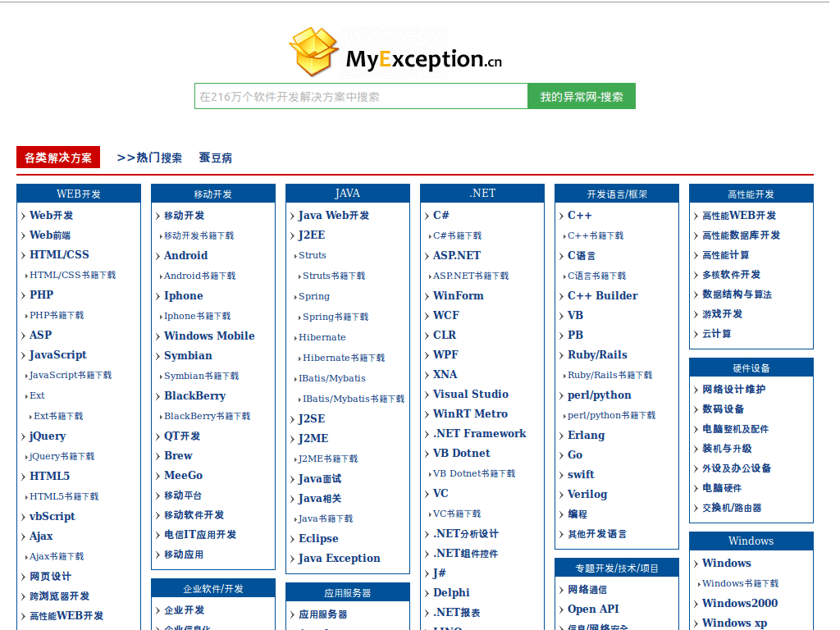Viewport: 840px width, 630px height.
Task: Open the 企业软件/开发 category header
Action: click(x=213, y=588)
